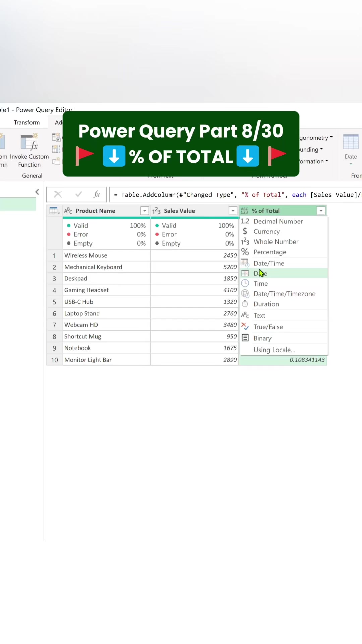Open Information dropdown in ribbon
The image size is (362, 644).
point(313,161)
